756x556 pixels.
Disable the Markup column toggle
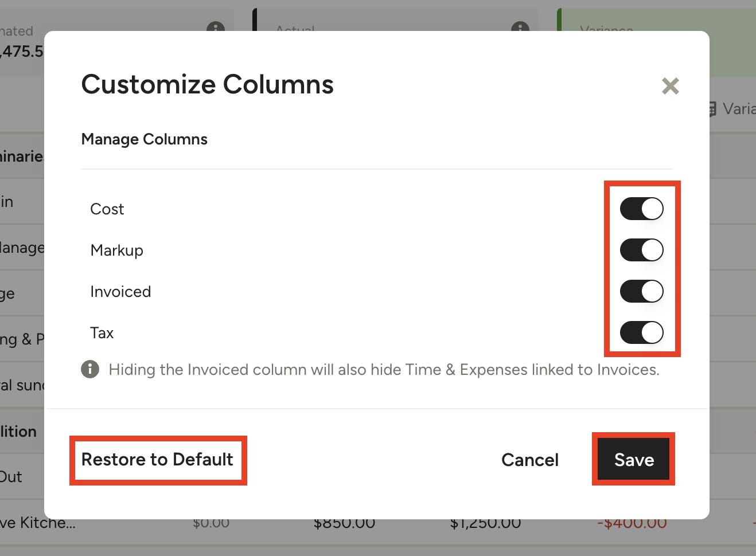tap(641, 250)
